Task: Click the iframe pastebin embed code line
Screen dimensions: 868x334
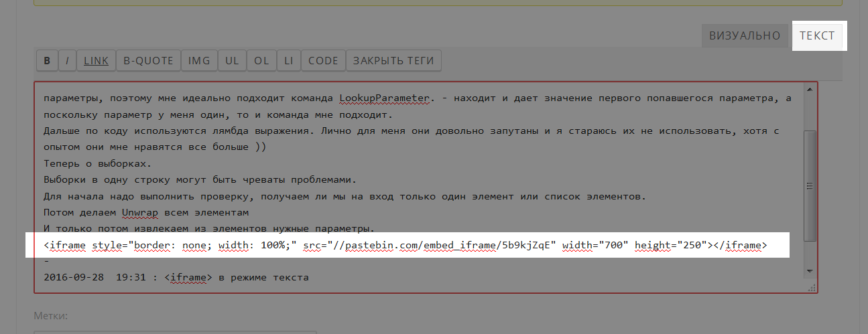Action: point(406,246)
